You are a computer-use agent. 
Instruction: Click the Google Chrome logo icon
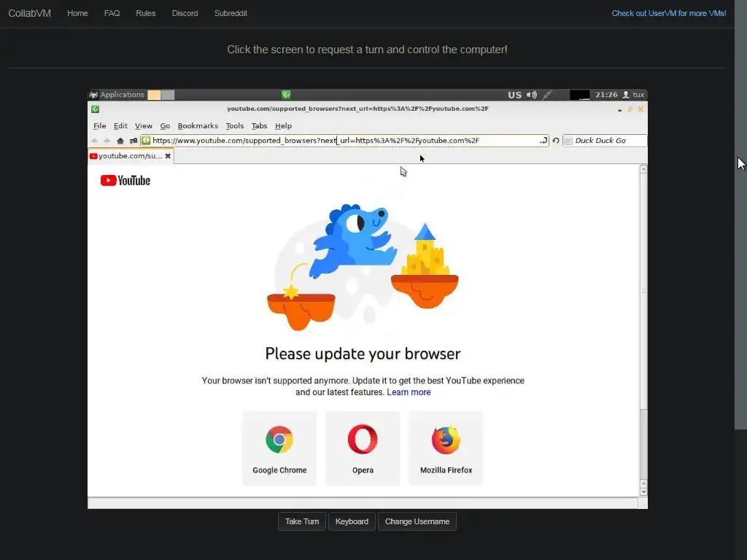279,439
